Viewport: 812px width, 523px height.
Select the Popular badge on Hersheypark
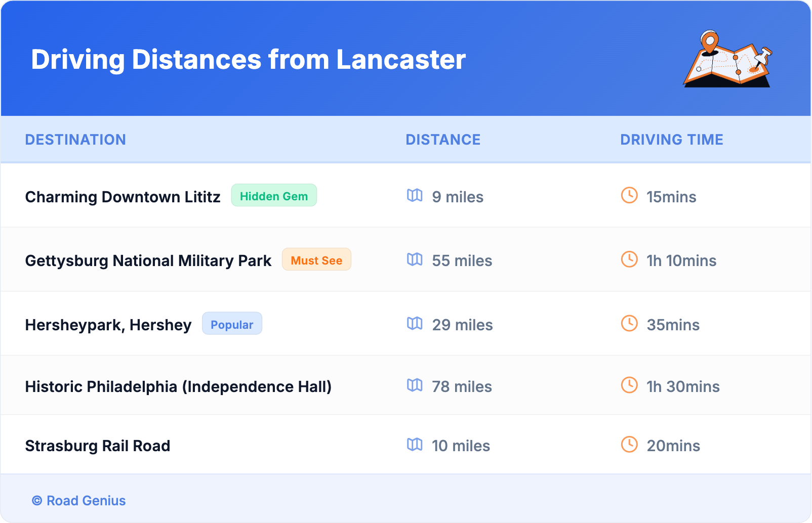click(232, 324)
